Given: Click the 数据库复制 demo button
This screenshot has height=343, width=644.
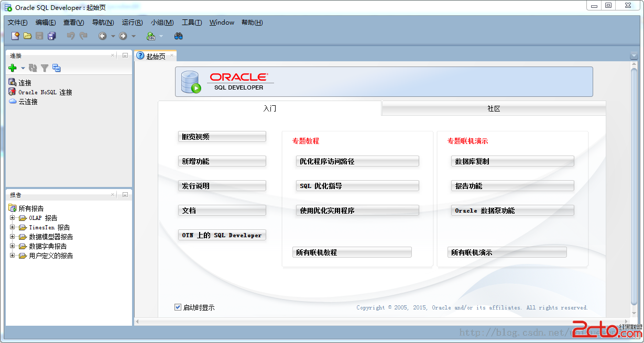Looking at the screenshot, I should pos(512,161).
